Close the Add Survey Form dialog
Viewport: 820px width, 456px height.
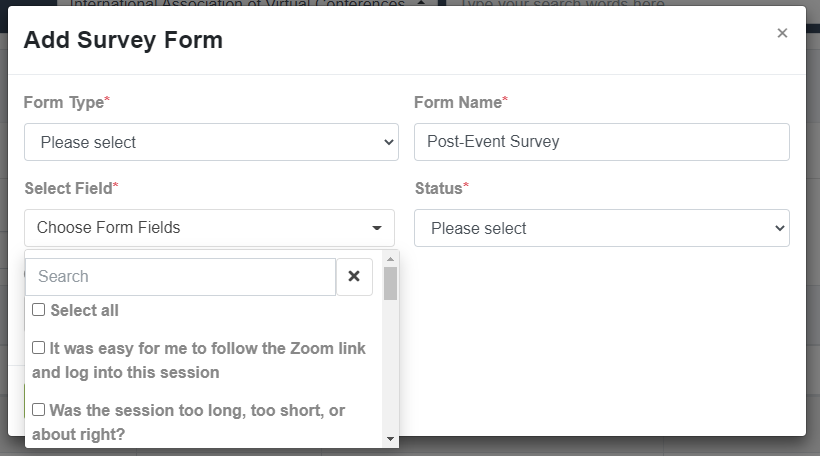click(x=782, y=33)
